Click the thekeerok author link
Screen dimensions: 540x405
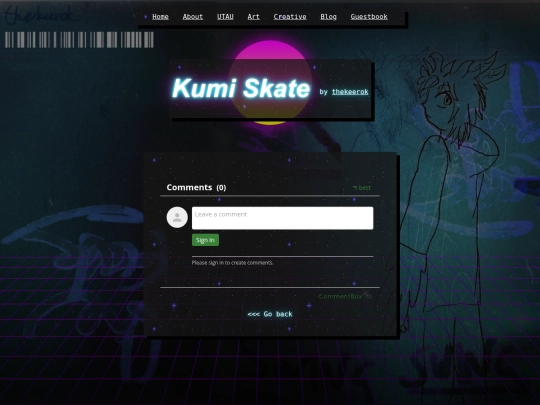[350, 92]
